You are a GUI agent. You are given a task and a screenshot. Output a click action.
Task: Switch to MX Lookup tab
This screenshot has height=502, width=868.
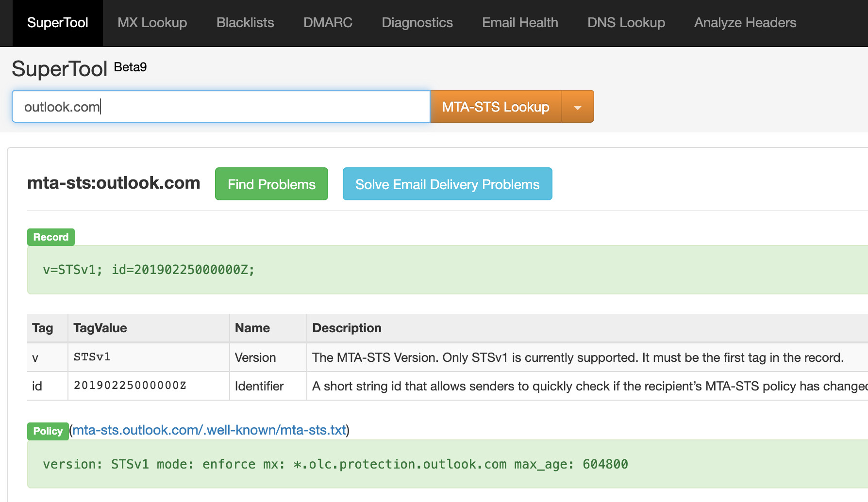pyautogui.click(x=152, y=23)
